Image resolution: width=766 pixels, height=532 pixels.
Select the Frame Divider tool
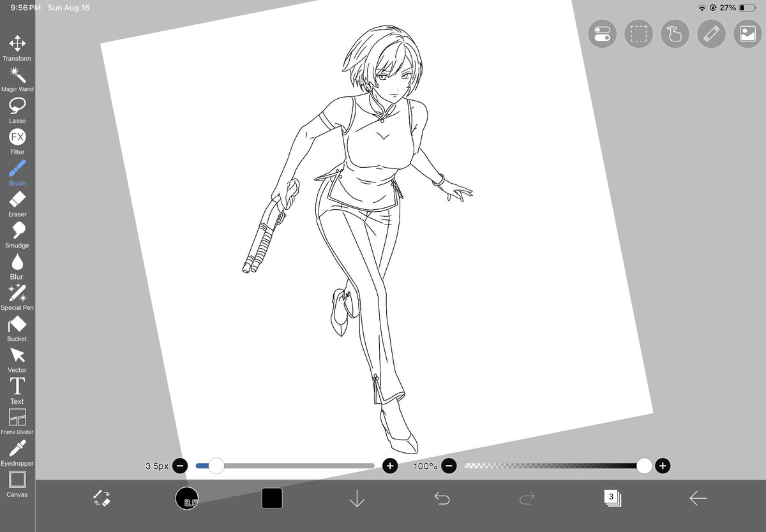pyautogui.click(x=17, y=422)
